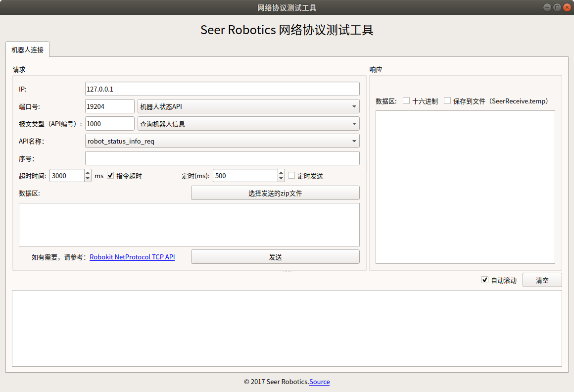This screenshot has width=574, height=392.
Task: Open the 机器人状态API dropdown
Action: (x=248, y=106)
